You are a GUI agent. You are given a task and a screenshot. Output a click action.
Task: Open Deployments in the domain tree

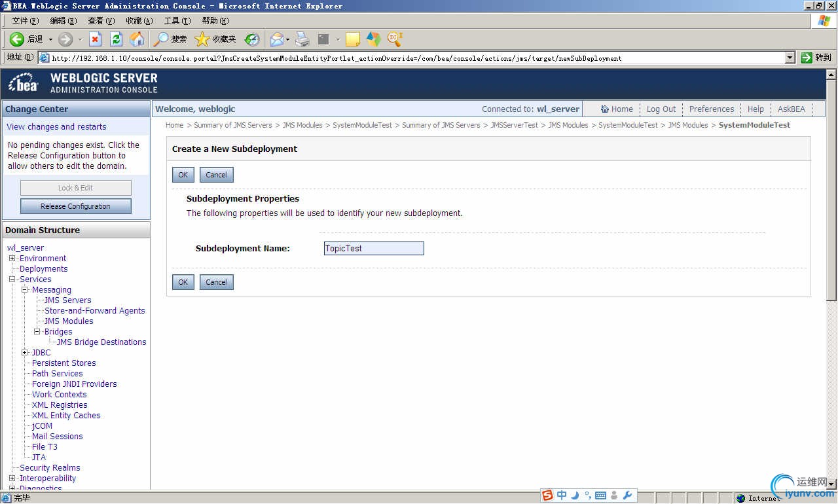point(43,268)
